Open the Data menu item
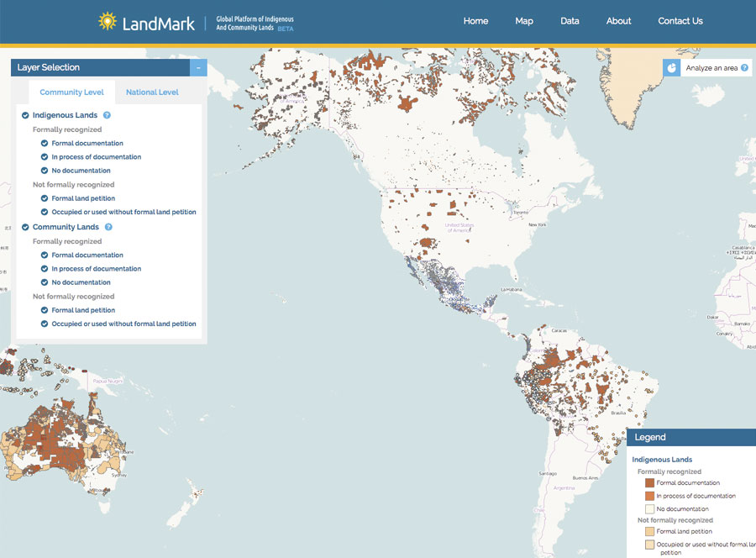756x558 pixels. click(x=570, y=21)
